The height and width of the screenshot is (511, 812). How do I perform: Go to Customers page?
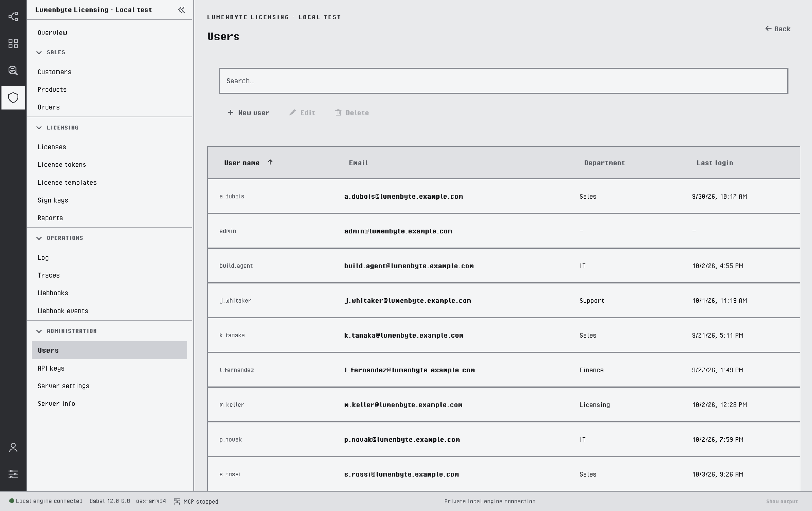tap(54, 72)
